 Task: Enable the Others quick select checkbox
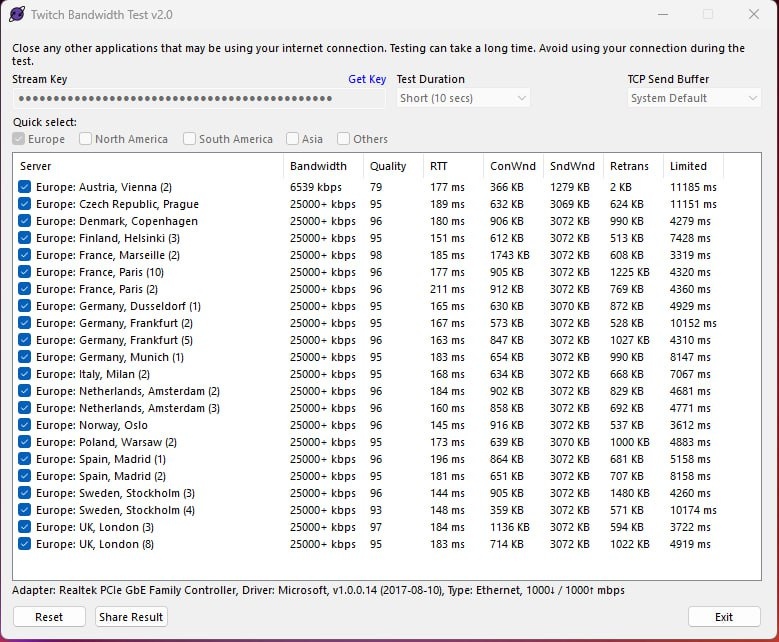(x=343, y=139)
